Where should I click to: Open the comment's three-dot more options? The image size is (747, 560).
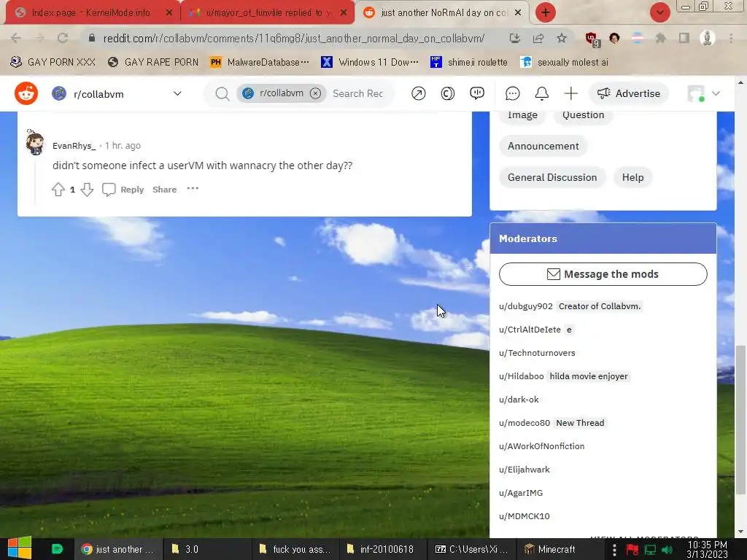click(x=193, y=189)
